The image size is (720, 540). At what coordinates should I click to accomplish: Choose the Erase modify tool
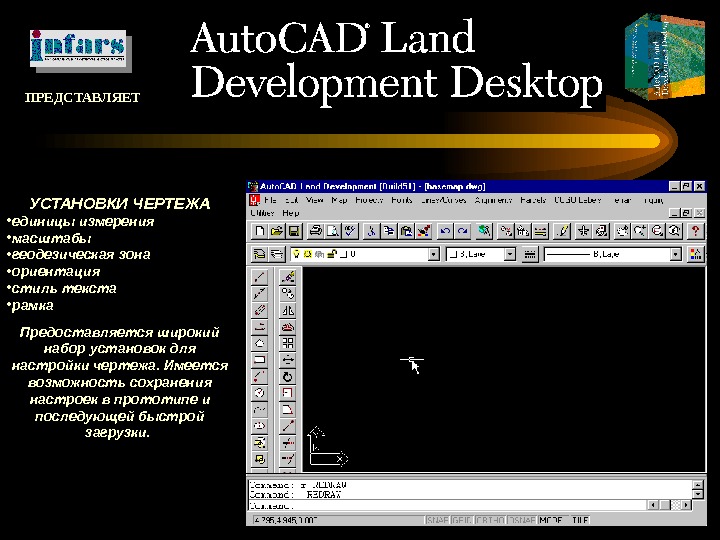click(288, 277)
